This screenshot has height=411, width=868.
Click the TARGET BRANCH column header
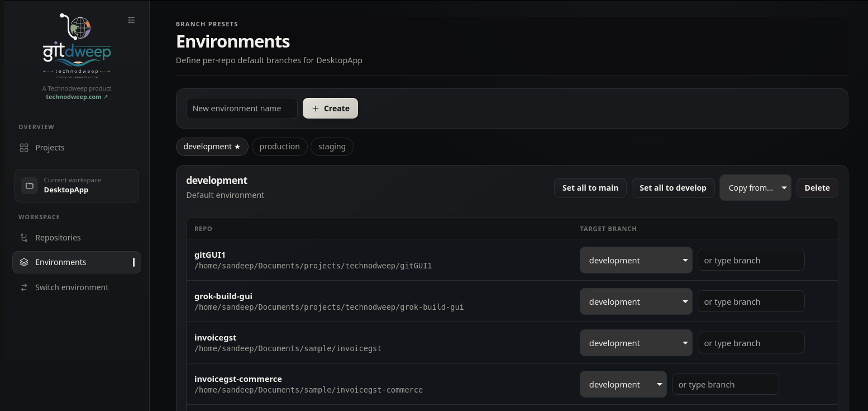pos(608,229)
